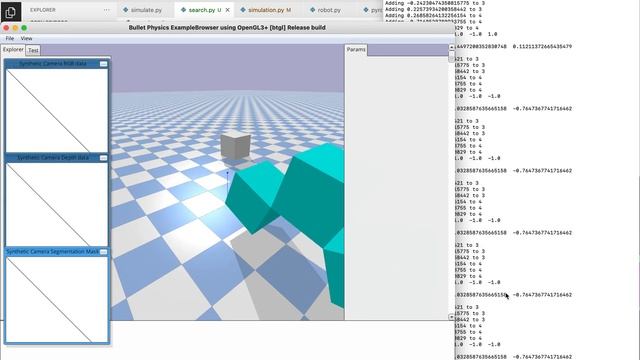Collapse the Synthetic Camera Segmentation Mask panel
This screenshot has width=640, height=360.
point(103,252)
